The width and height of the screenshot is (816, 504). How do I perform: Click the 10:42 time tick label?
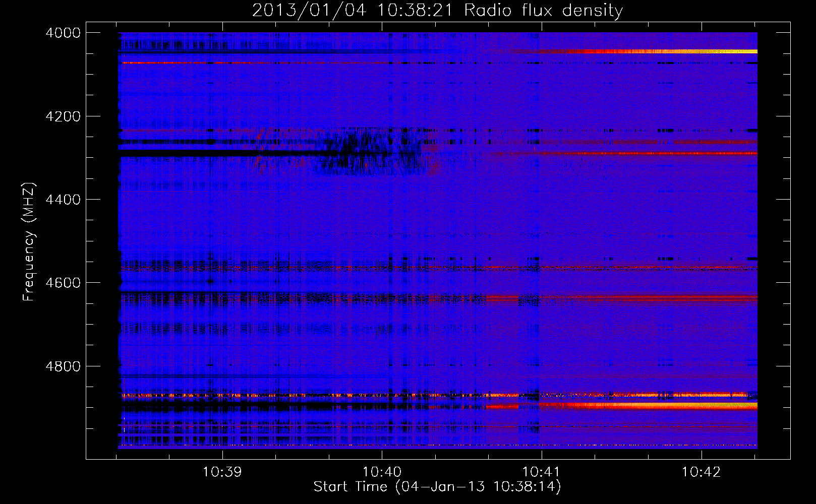coord(701,472)
